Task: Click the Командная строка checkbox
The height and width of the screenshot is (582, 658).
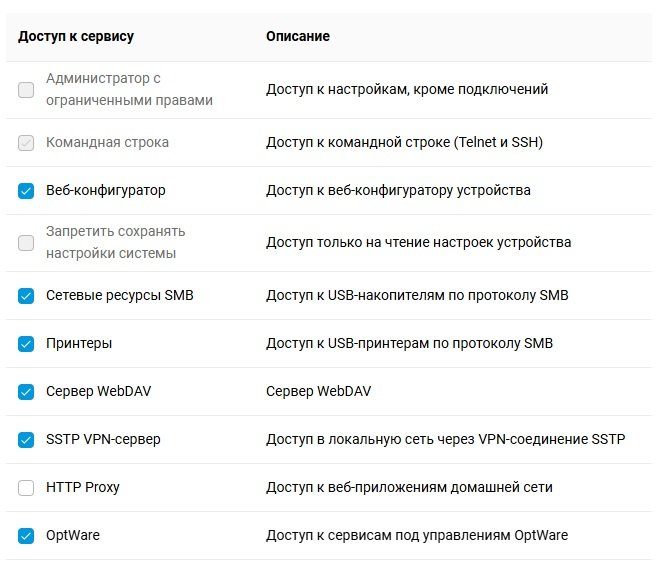Action: 26,143
